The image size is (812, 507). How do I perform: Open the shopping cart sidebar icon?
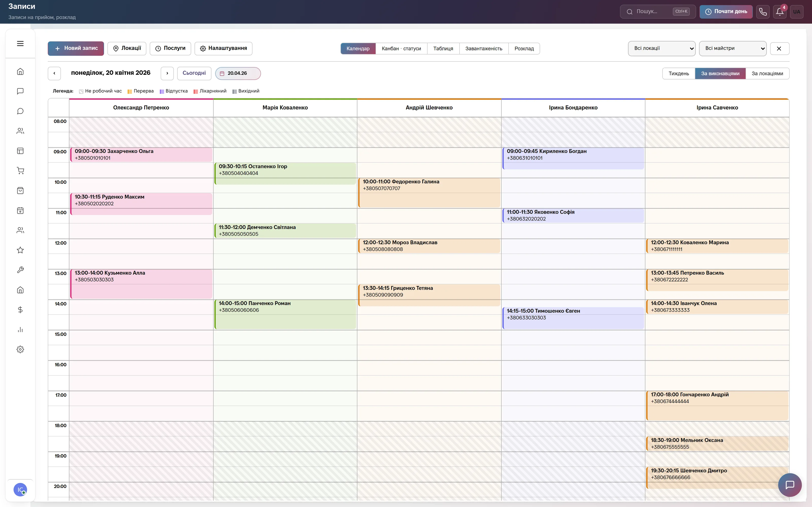coord(20,171)
